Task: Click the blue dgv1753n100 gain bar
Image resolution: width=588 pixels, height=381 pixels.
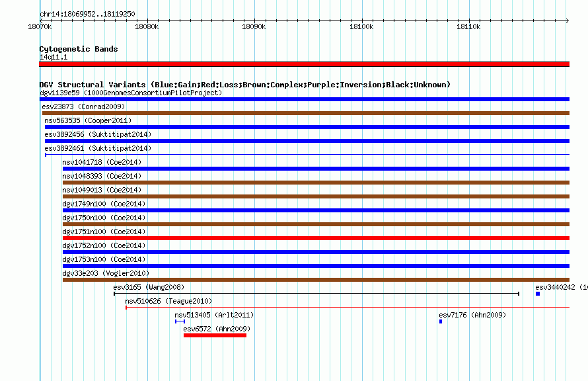Action: point(316,266)
